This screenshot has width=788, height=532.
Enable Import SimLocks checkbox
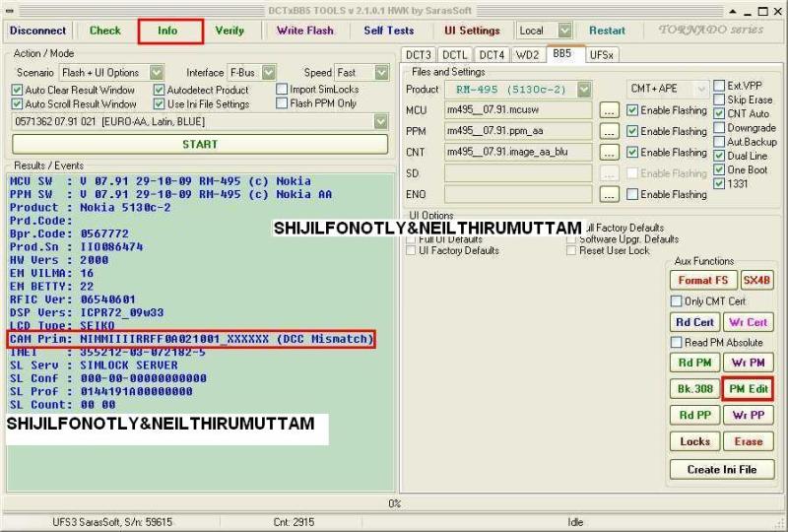point(282,90)
